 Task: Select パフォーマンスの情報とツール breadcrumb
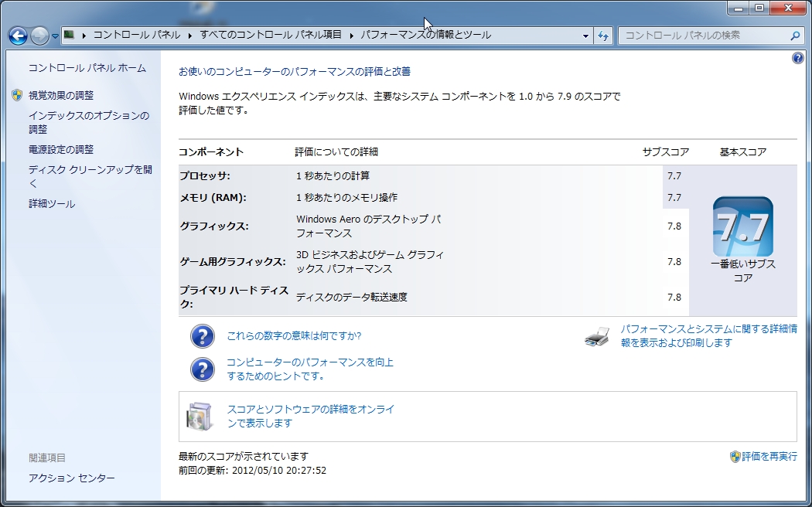[425, 36]
